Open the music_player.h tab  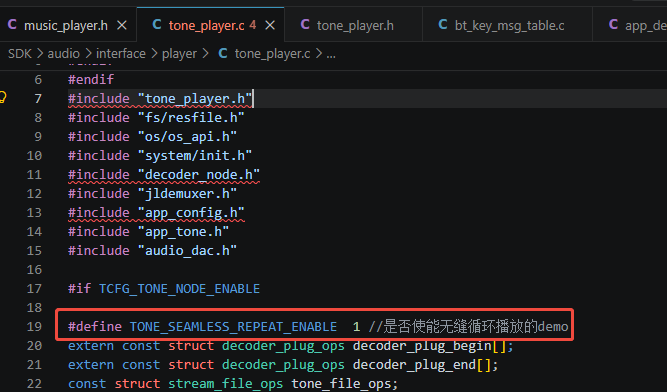pos(66,26)
